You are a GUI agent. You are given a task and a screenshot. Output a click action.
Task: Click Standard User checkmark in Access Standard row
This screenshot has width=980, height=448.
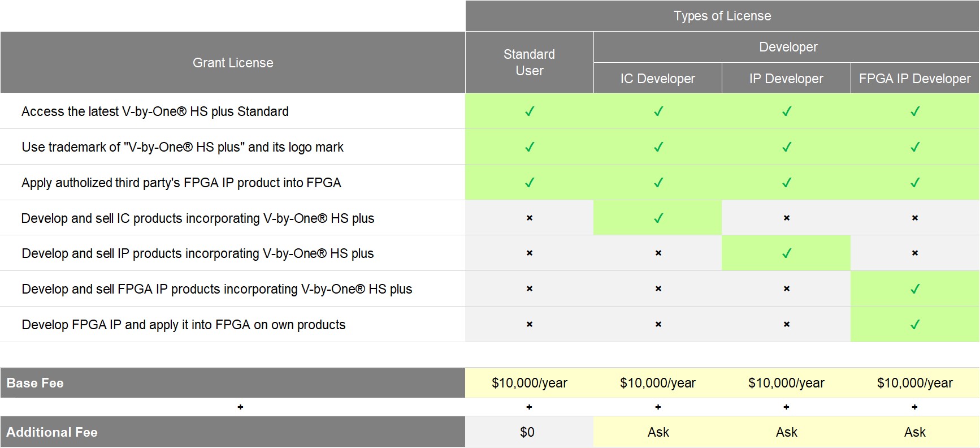(530, 111)
